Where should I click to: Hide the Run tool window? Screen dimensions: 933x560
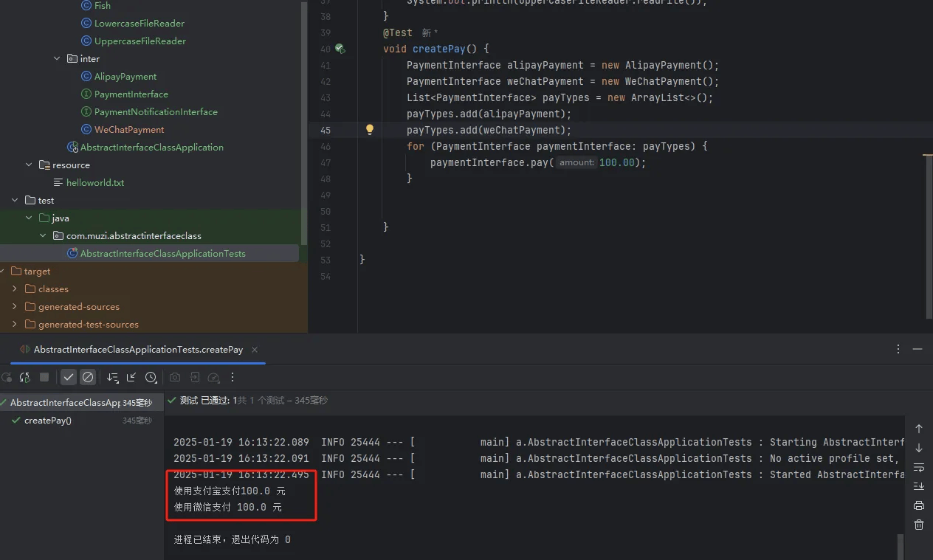pos(917,349)
